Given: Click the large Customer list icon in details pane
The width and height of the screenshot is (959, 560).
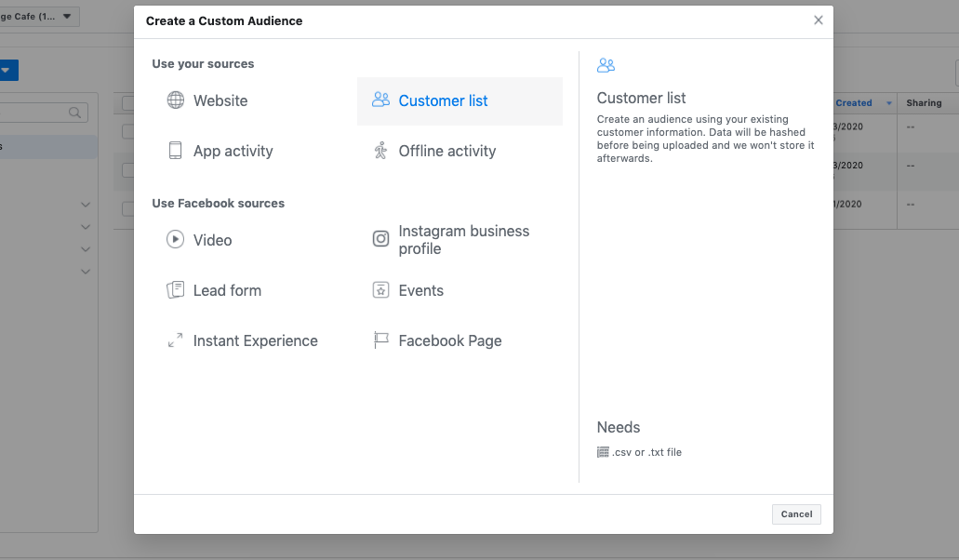Looking at the screenshot, I should [606, 65].
